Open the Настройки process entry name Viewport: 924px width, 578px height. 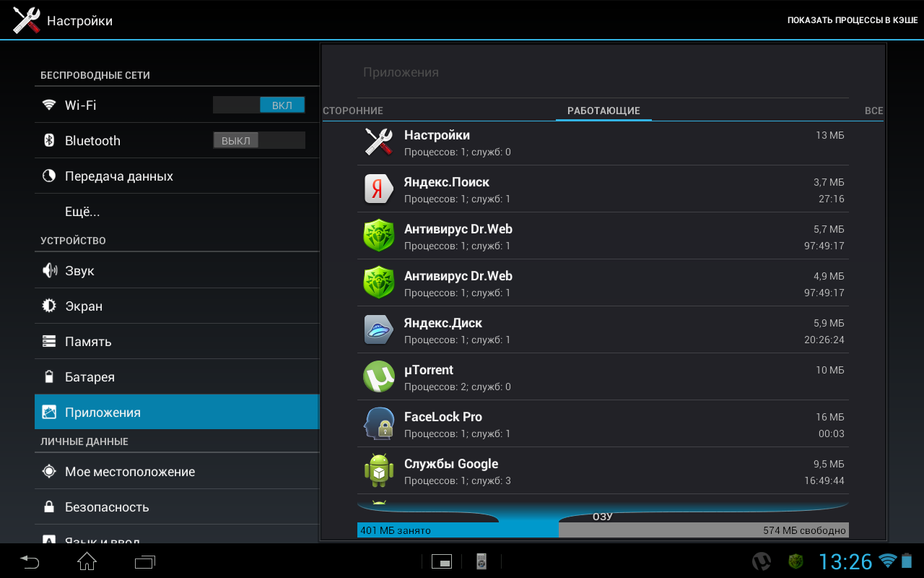[x=437, y=135]
